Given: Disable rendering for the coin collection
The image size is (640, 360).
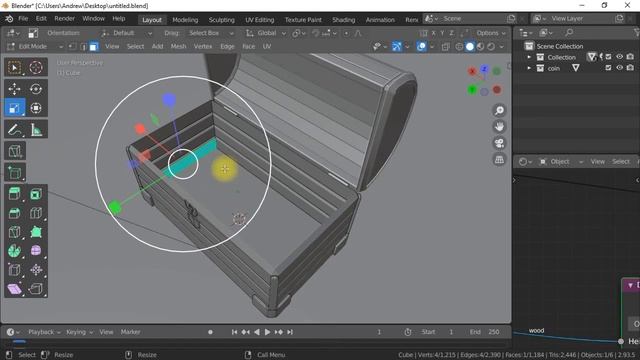Looking at the screenshot, I should [x=630, y=68].
